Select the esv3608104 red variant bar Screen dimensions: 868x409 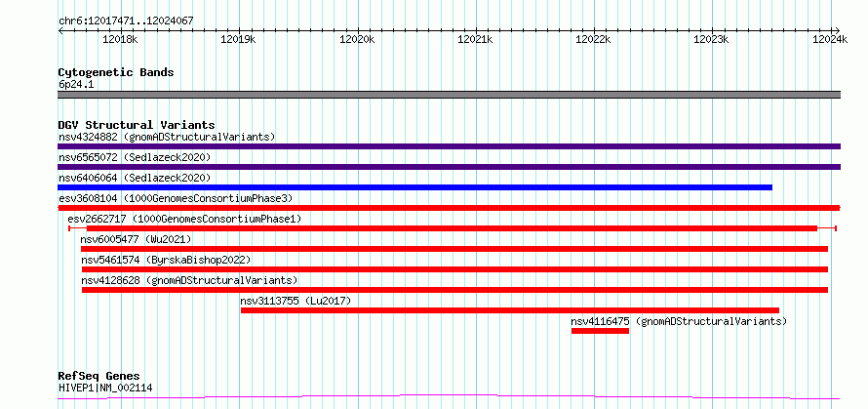pos(449,208)
